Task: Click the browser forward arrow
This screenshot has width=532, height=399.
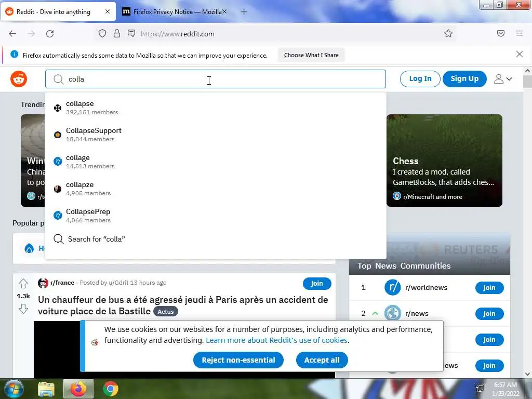Action: tap(31, 34)
